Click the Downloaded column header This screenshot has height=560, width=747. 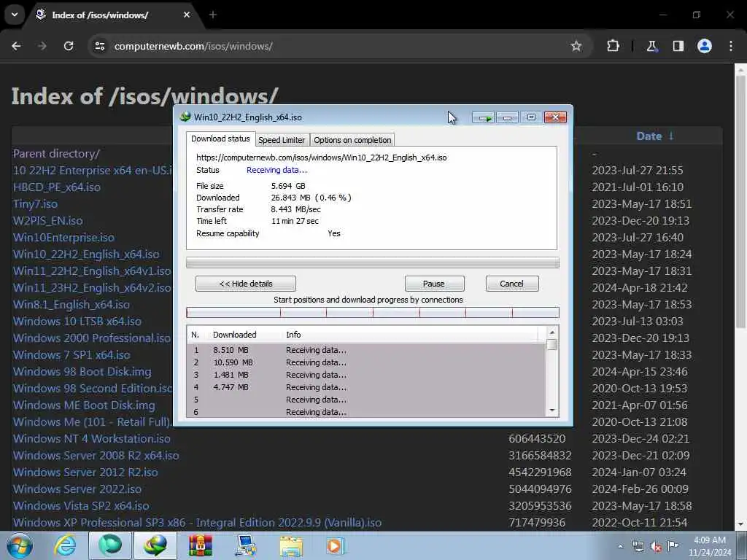click(x=234, y=335)
